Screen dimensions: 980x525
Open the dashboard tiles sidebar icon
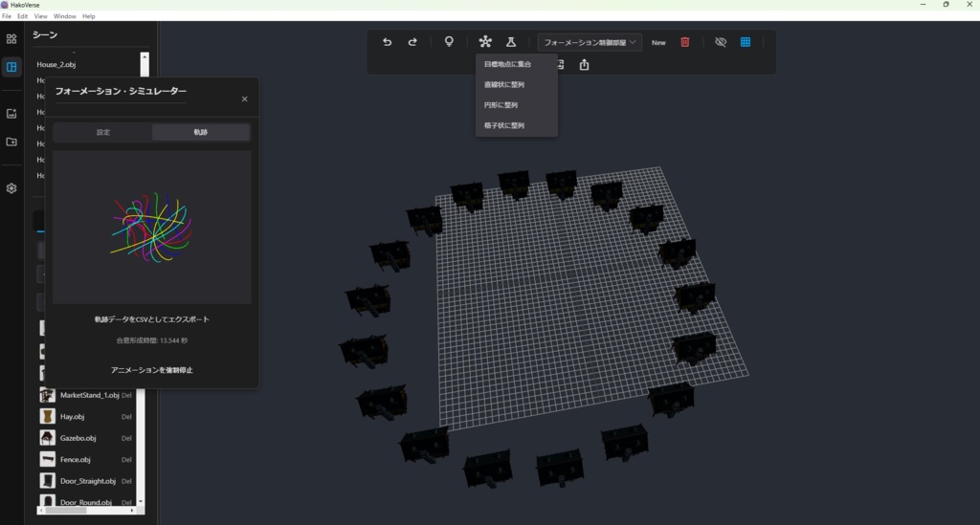point(11,38)
